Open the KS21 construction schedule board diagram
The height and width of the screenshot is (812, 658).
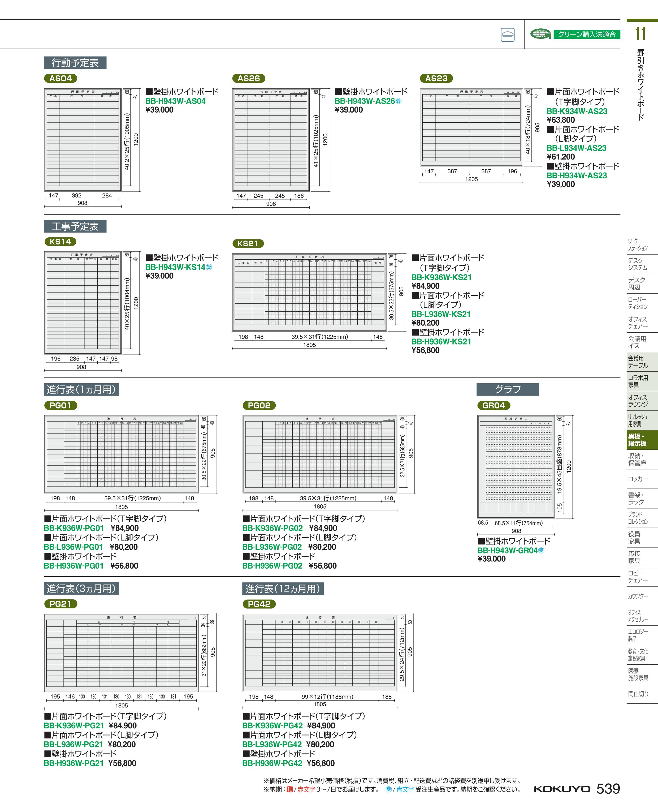(x=309, y=292)
